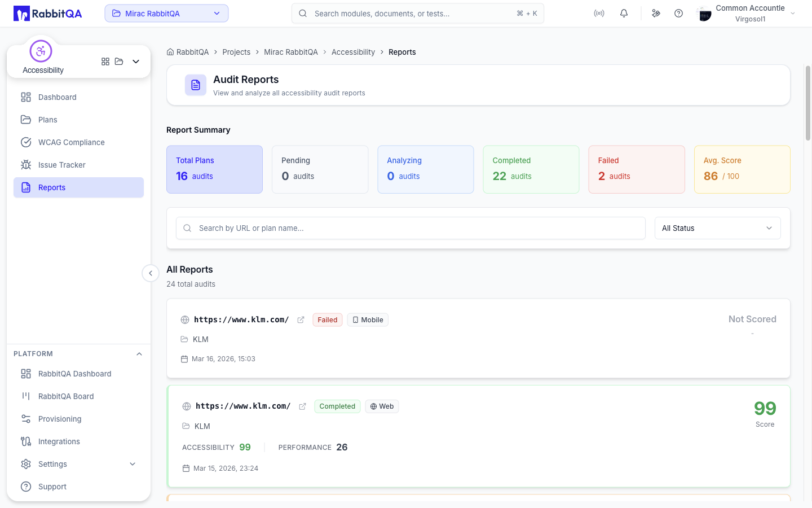Select the Analyzing audits card
The height and width of the screenshot is (508, 812).
(426, 169)
